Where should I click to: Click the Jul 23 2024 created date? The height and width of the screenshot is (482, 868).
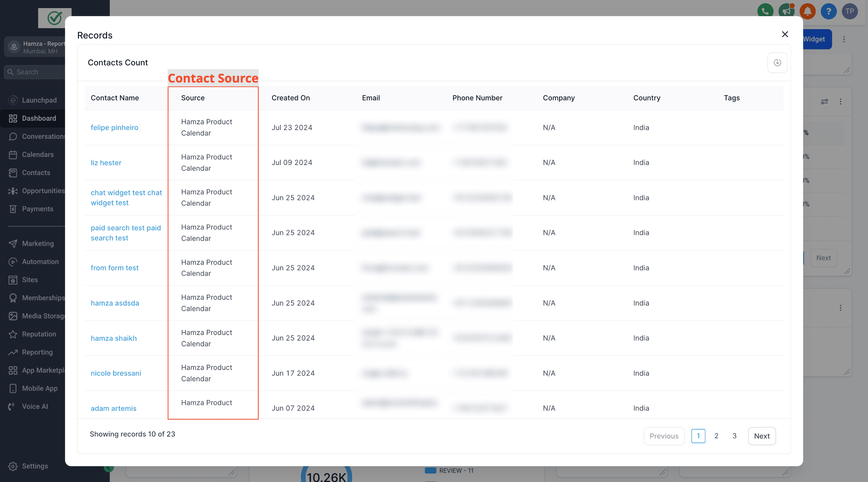tap(292, 128)
